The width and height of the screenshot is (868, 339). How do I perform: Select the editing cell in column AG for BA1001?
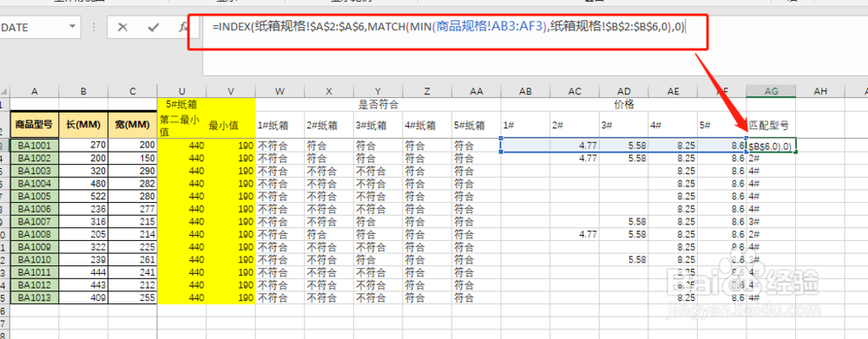771,146
